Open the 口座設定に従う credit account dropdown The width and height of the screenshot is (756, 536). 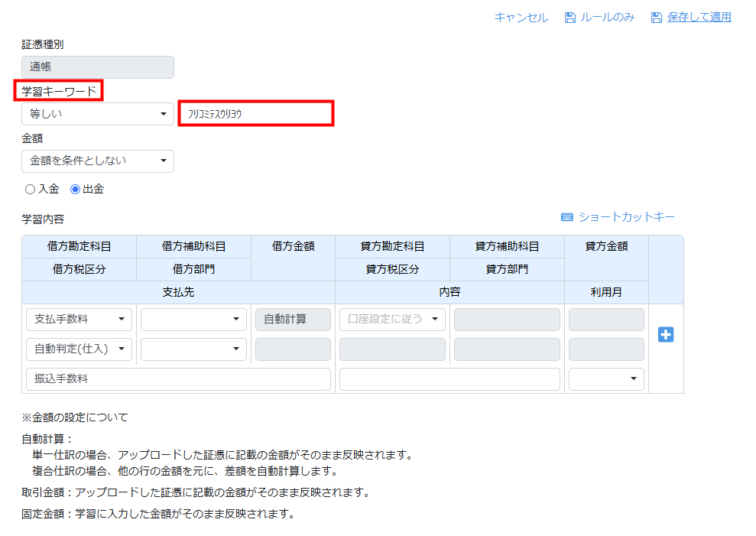click(x=392, y=319)
